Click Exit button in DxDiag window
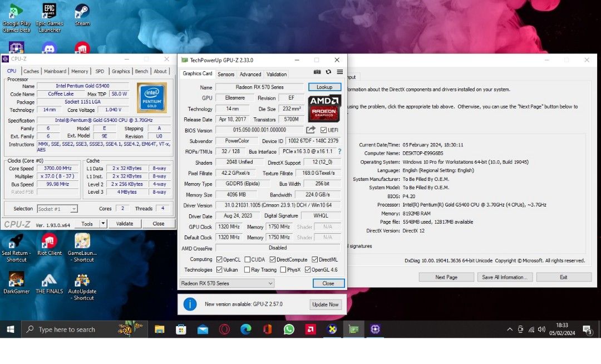Image resolution: width=601 pixels, height=364 pixels. (x=563, y=277)
